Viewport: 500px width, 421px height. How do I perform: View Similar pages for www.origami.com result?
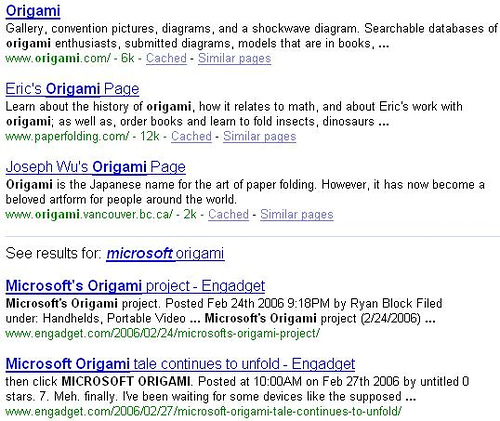point(234,58)
